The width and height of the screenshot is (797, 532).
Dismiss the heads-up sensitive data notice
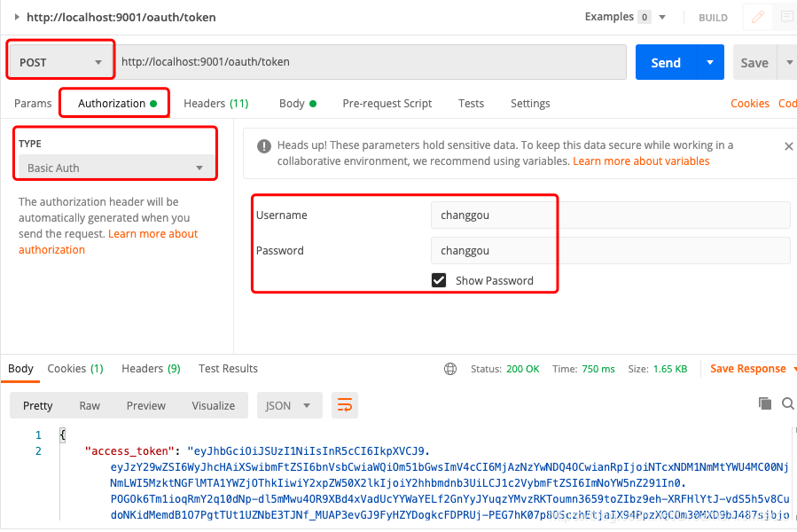point(788,146)
